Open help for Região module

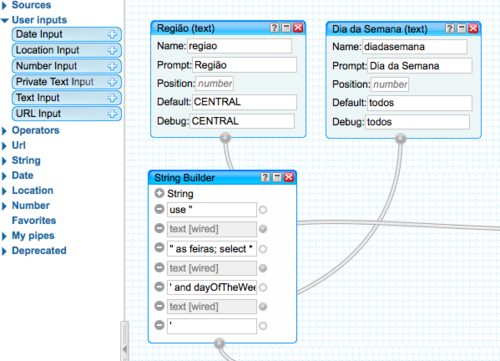(274, 28)
